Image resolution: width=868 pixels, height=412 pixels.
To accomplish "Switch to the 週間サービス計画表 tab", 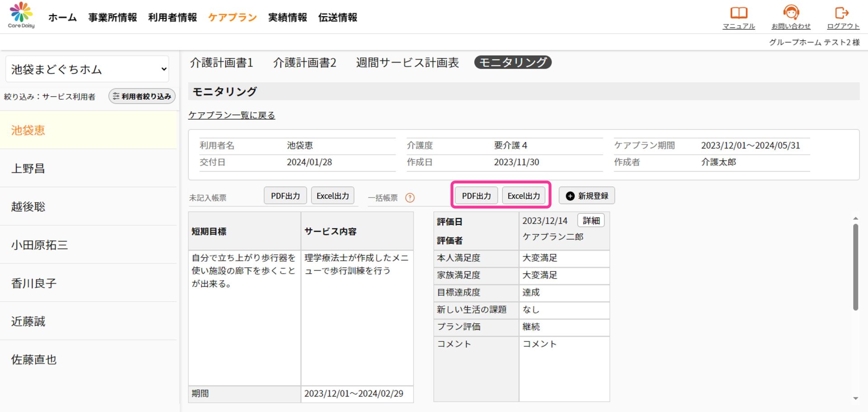I will pyautogui.click(x=407, y=62).
